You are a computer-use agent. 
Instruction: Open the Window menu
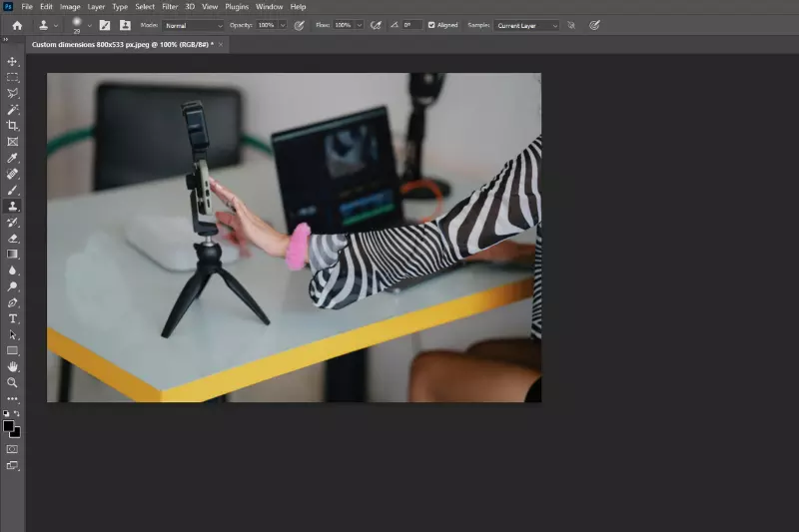(x=269, y=7)
